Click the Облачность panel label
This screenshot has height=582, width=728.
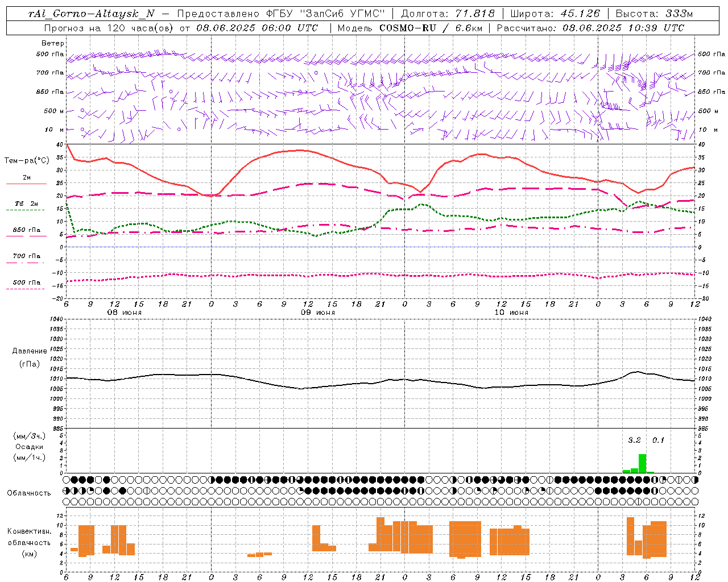(29, 493)
